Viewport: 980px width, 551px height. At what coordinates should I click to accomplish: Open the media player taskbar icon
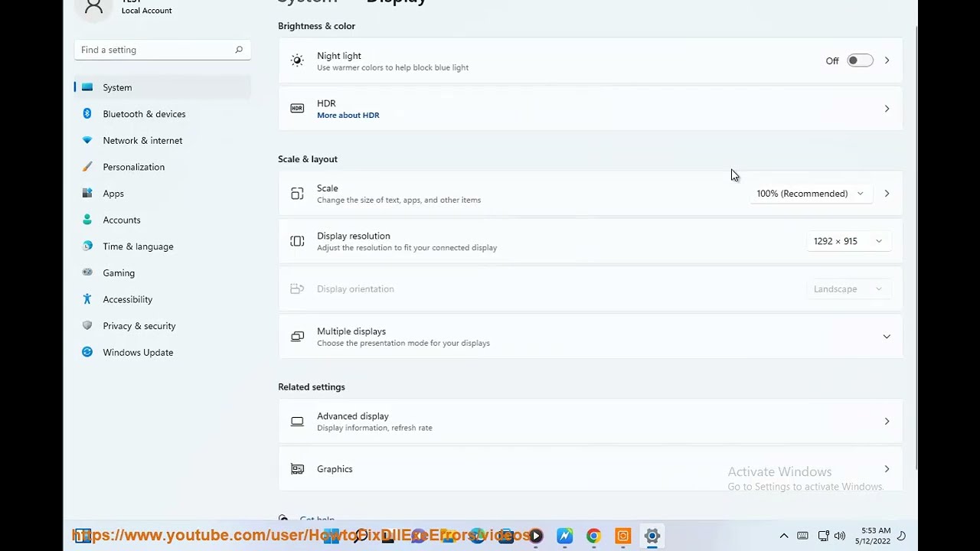(536, 536)
